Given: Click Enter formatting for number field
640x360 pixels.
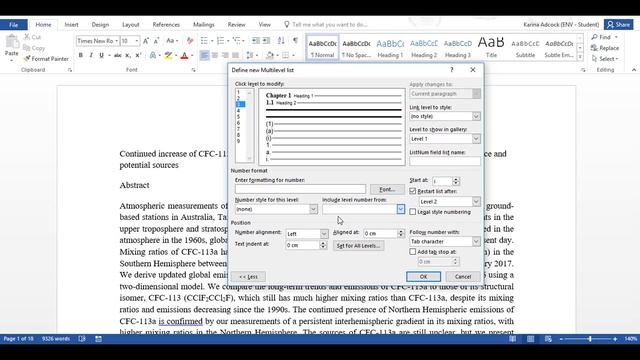Looking at the screenshot, I should click(x=300, y=189).
